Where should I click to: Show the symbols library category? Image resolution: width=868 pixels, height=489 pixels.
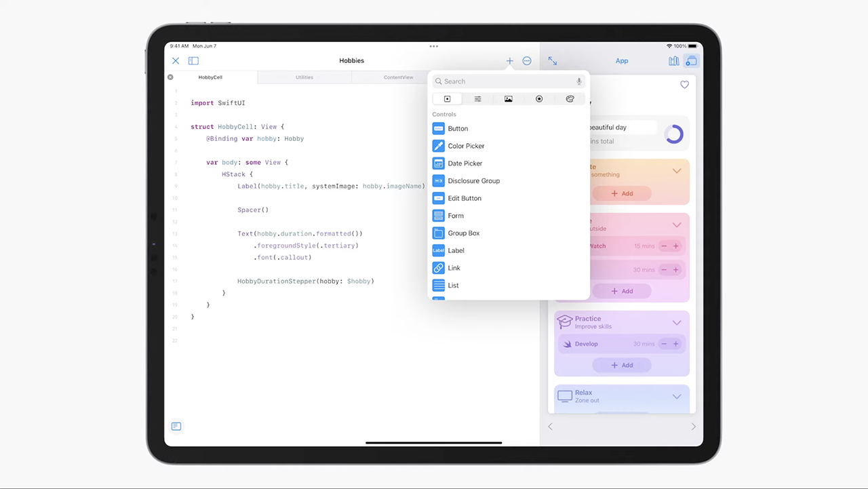(539, 99)
